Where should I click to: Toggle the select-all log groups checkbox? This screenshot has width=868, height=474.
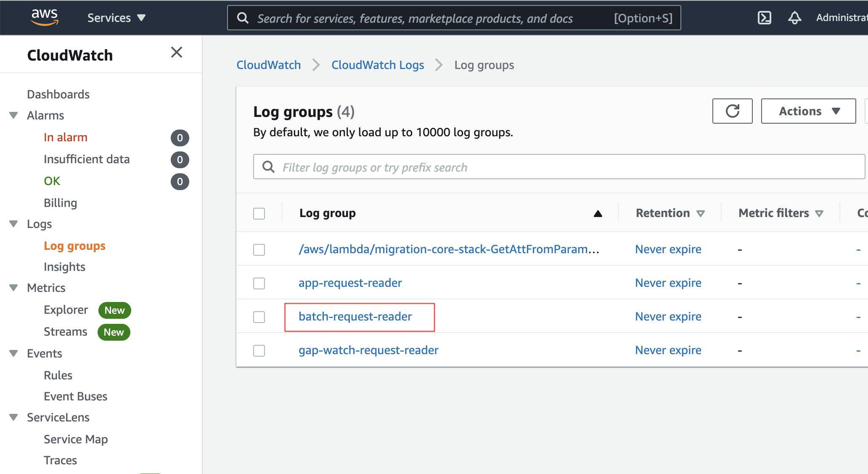click(259, 214)
